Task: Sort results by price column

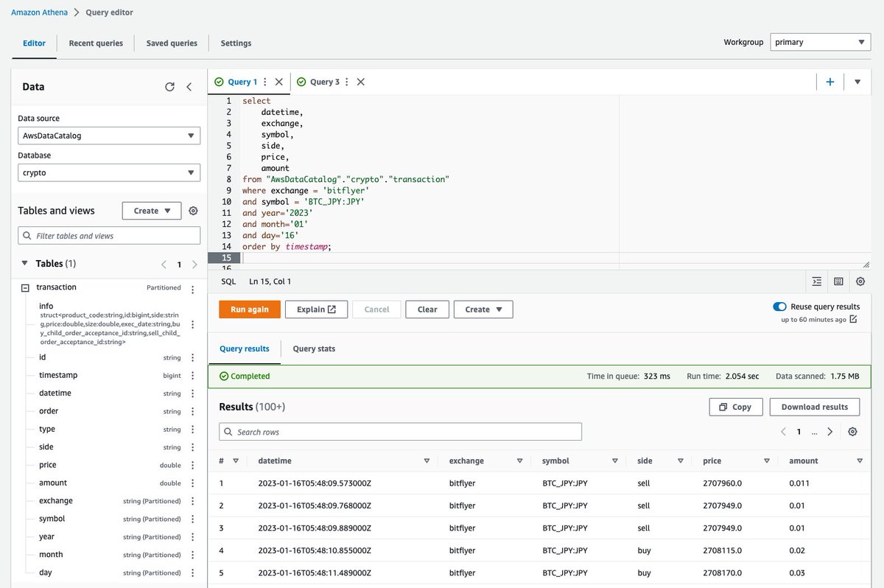Action: 767,461
